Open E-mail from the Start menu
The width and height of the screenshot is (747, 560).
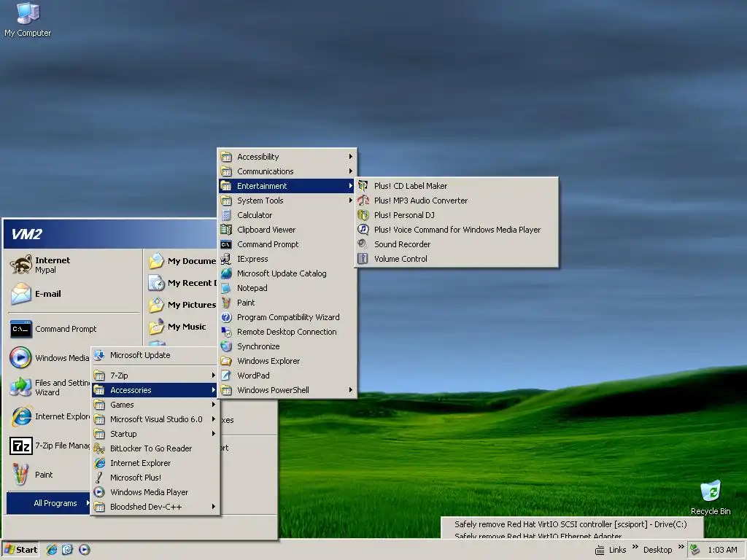(74, 294)
